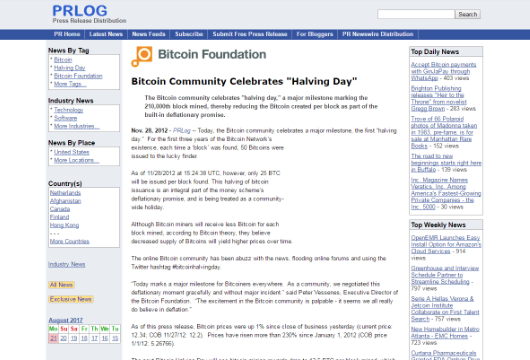Select calendar day 16

pyautogui.click(x=105, y=338)
